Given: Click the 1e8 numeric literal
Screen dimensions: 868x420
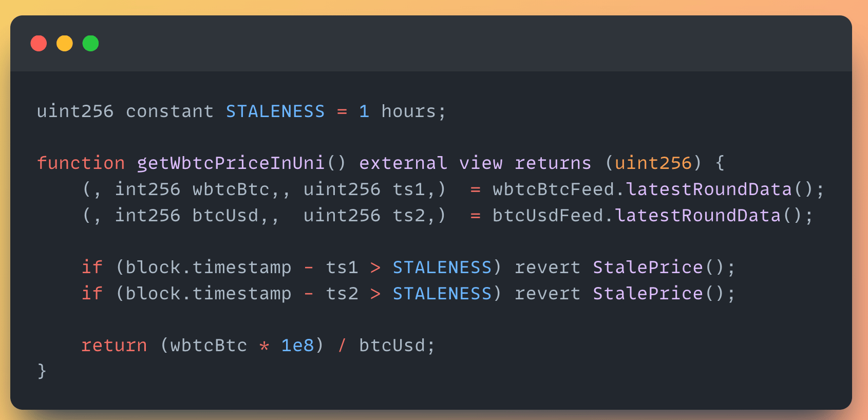Looking at the screenshot, I should click(x=297, y=346).
